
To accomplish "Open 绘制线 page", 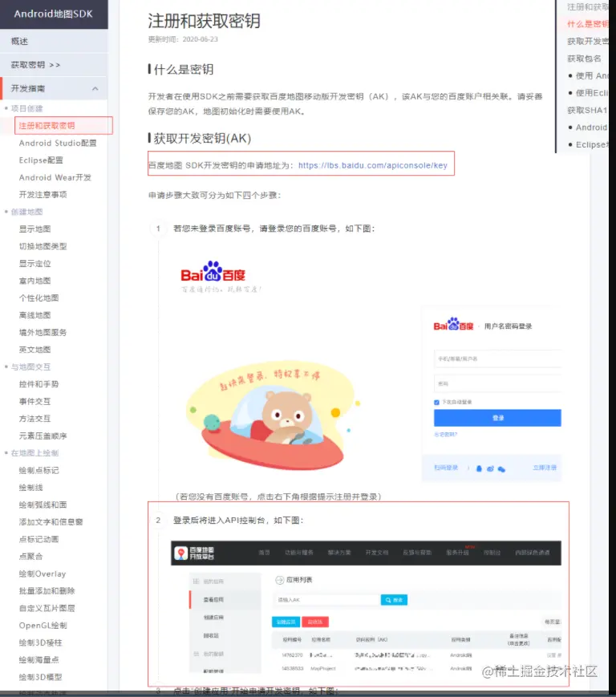I will click(30, 488).
